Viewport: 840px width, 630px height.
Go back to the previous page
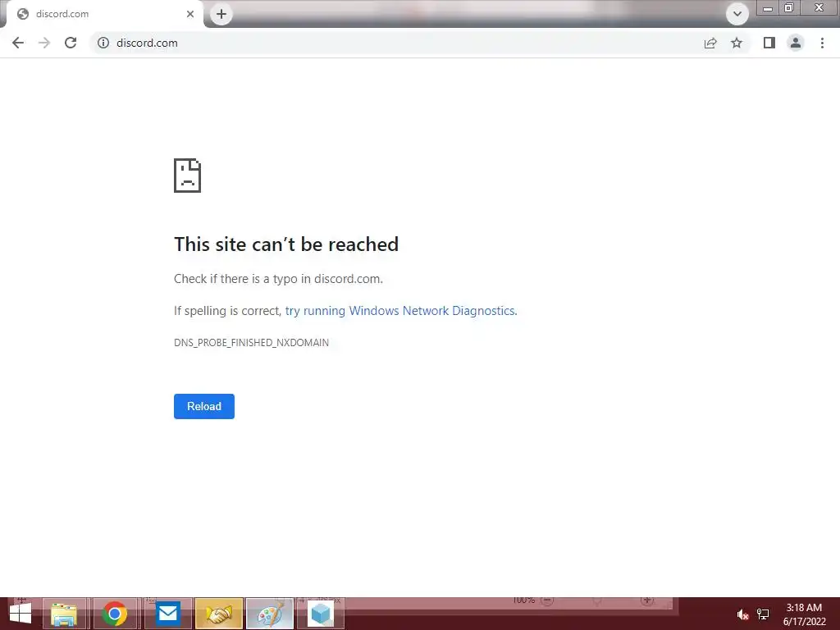pyautogui.click(x=18, y=43)
